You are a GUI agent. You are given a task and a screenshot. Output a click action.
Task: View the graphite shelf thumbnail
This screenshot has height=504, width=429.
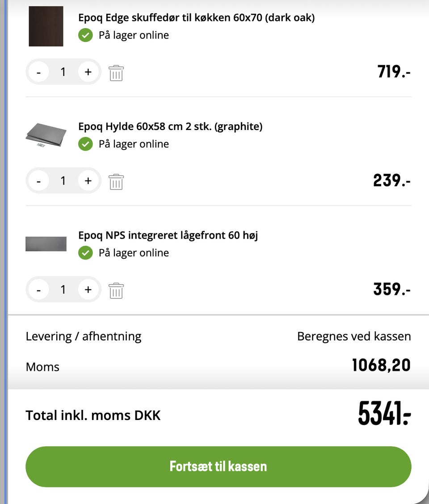tap(46, 135)
